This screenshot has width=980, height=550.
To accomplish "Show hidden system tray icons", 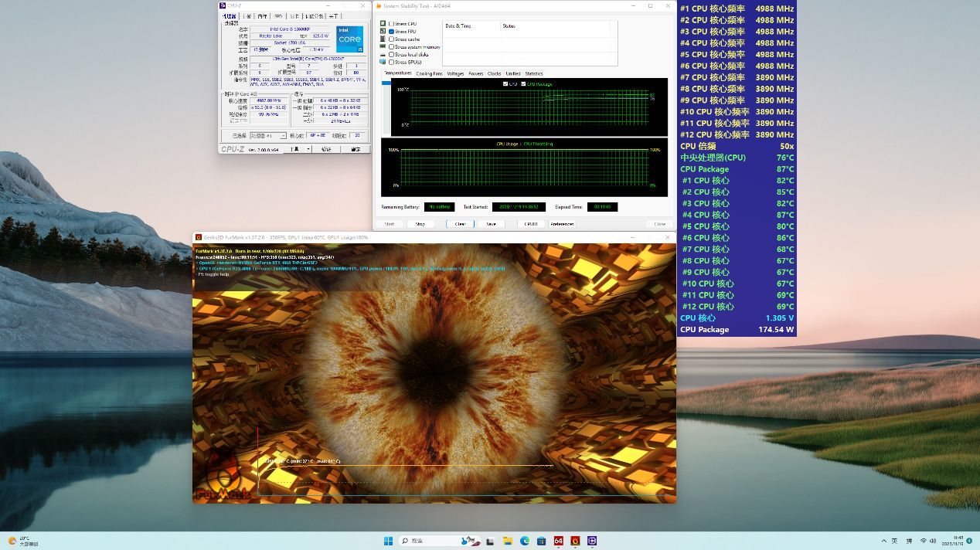I will click(x=883, y=541).
